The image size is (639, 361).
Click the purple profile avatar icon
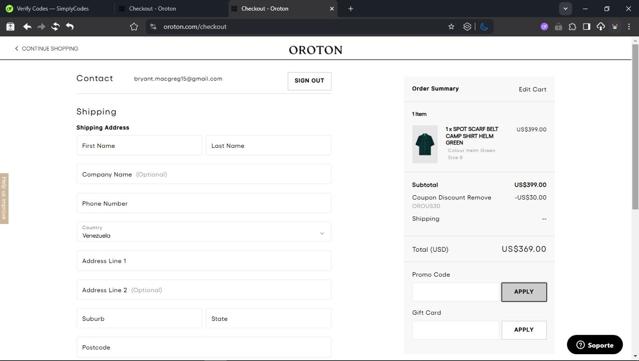point(544,26)
